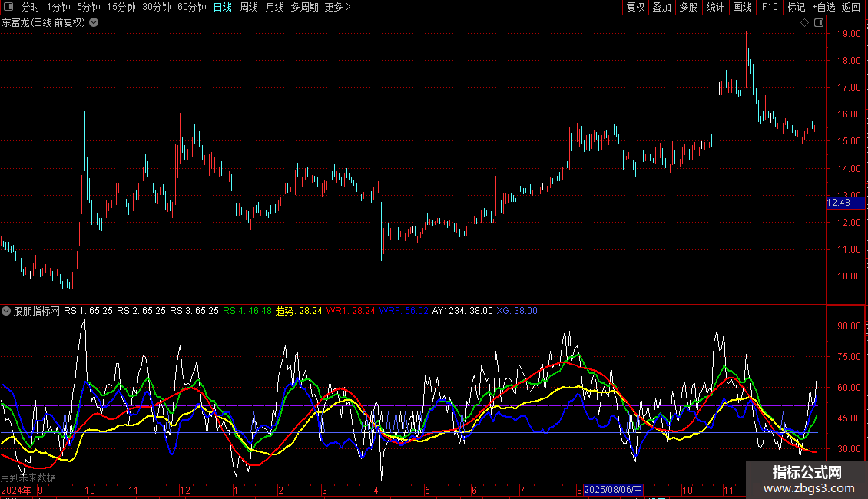
Task: Click the yellow 趋势: 28.24 label
Action: click(299, 311)
